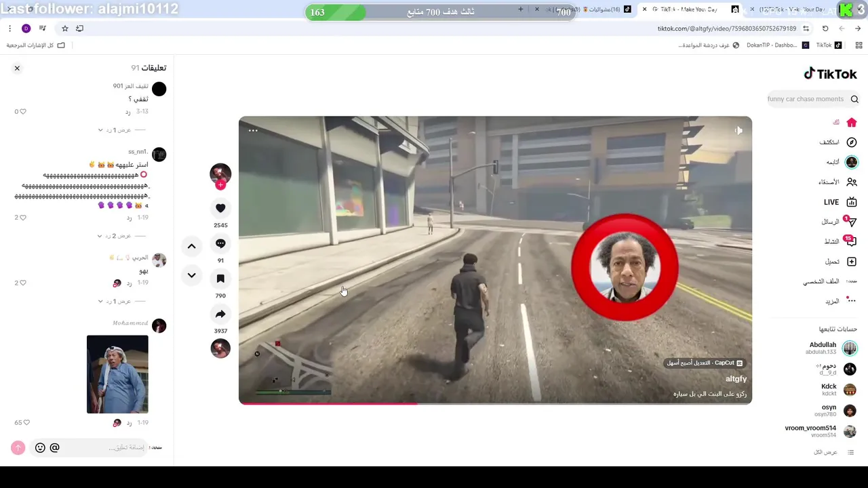Insert mention with @ icon
Screen dimensions: 868x488
[x=55, y=447]
